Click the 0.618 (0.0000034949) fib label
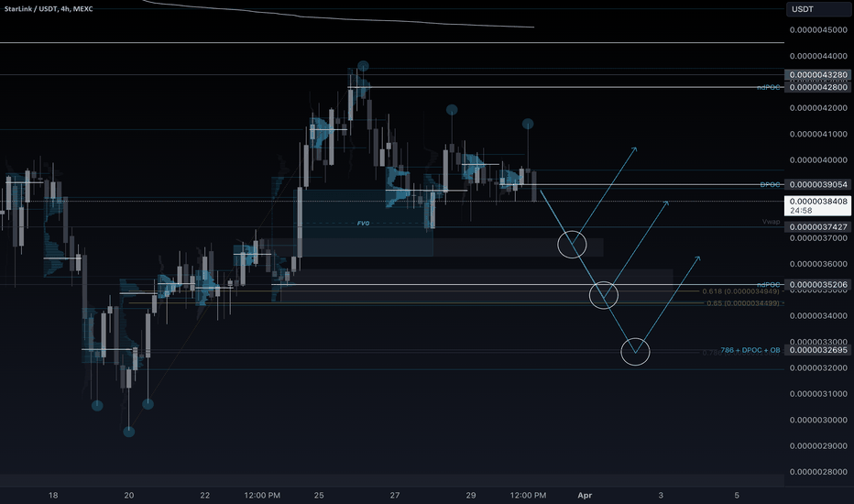854x504 pixels. (740, 291)
